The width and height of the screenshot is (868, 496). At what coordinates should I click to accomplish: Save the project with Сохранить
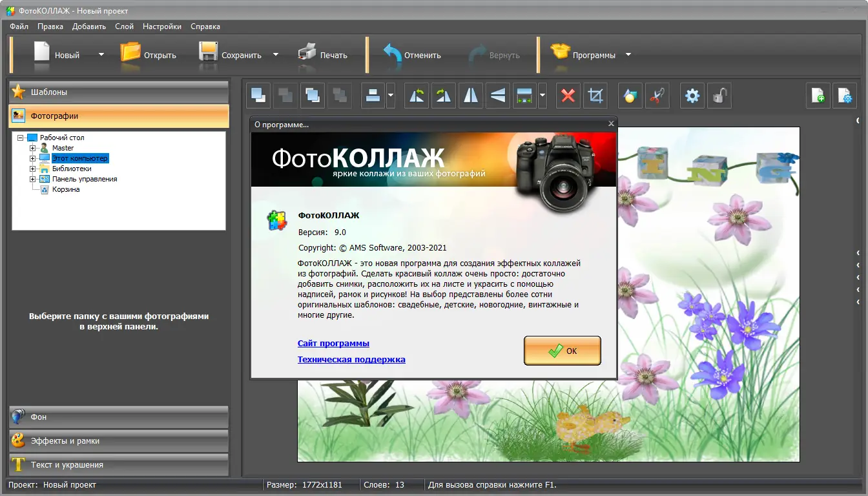click(x=230, y=54)
